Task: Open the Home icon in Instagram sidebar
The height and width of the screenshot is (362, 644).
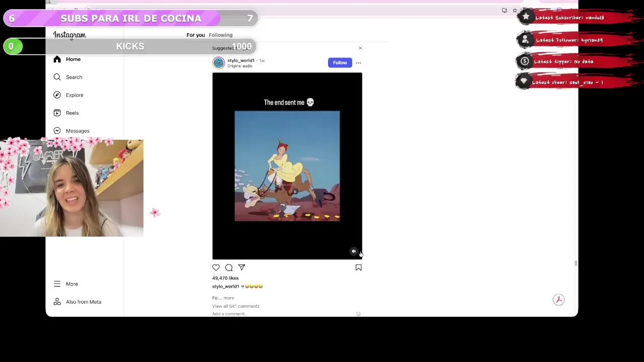Action: 57,59
